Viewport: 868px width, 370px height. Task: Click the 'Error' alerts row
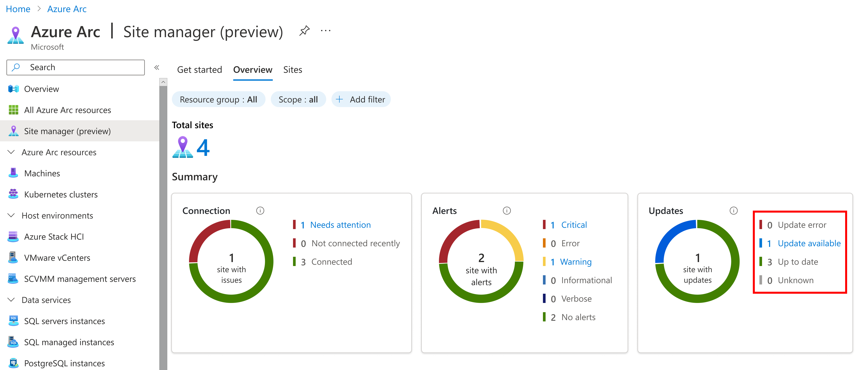tap(561, 243)
